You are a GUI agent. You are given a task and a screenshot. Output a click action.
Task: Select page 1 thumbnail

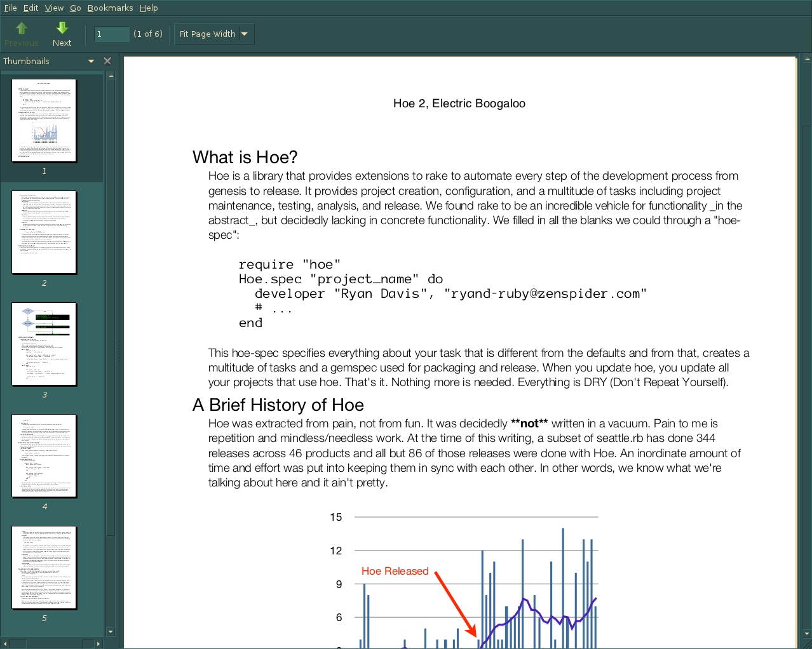coord(44,121)
